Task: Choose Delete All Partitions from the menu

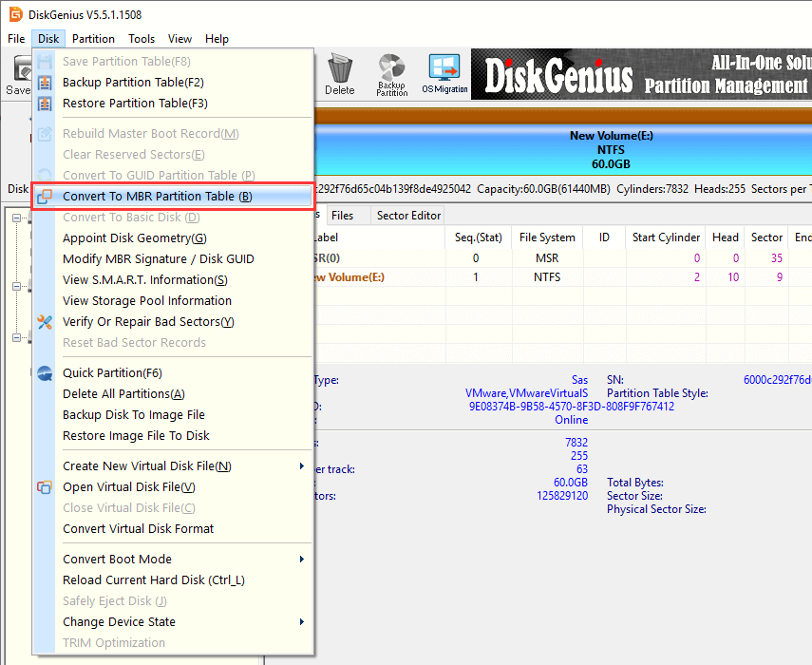Action: pos(123,394)
